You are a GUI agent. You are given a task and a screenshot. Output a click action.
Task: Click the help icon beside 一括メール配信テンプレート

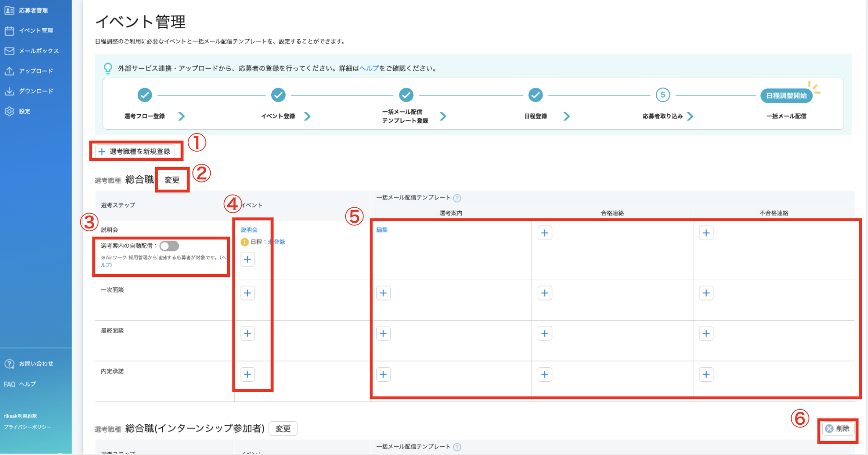click(457, 198)
